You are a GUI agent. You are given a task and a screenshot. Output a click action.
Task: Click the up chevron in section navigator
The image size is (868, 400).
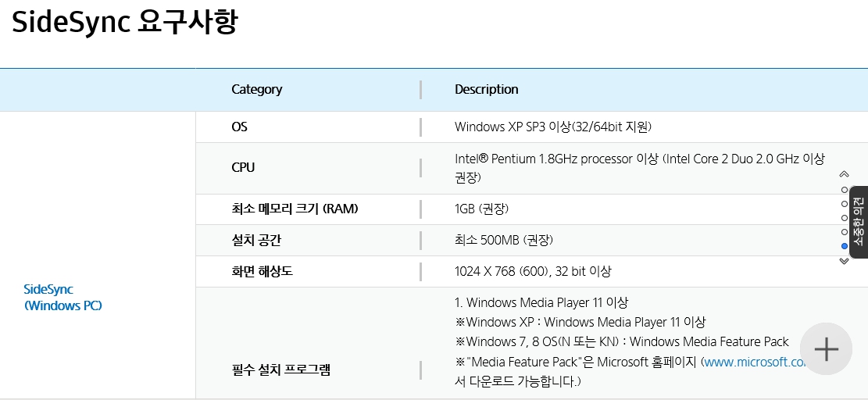point(845,174)
